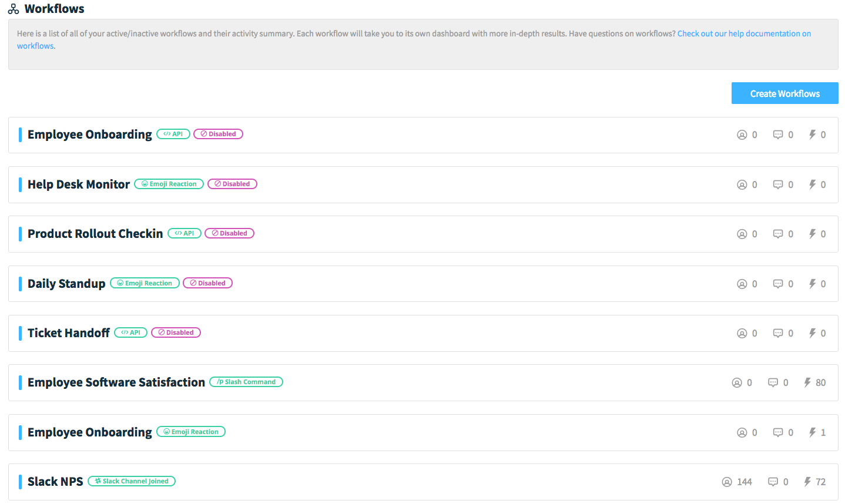Click responses chat icon on Slack NPS row

tap(773, 482)
